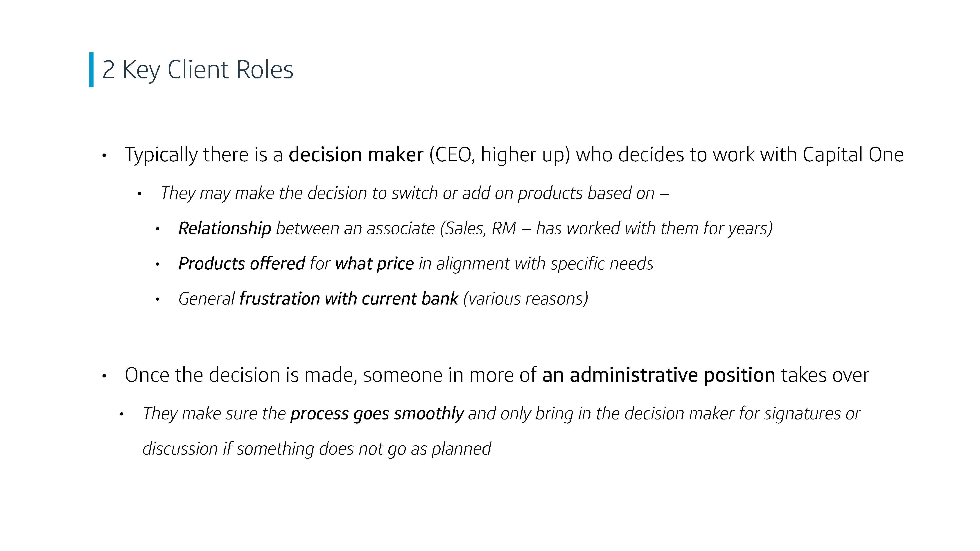Click the bullet before 'Typically there is a'
Viewport: 980px width, 551px height.
click(x=104, y=156)
